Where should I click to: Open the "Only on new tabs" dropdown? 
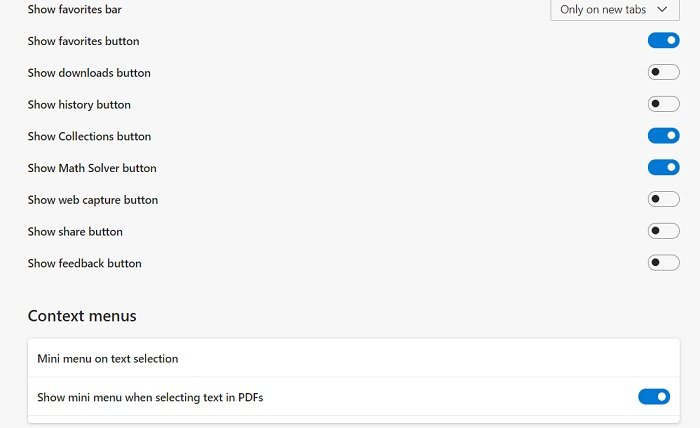point(614,10)
